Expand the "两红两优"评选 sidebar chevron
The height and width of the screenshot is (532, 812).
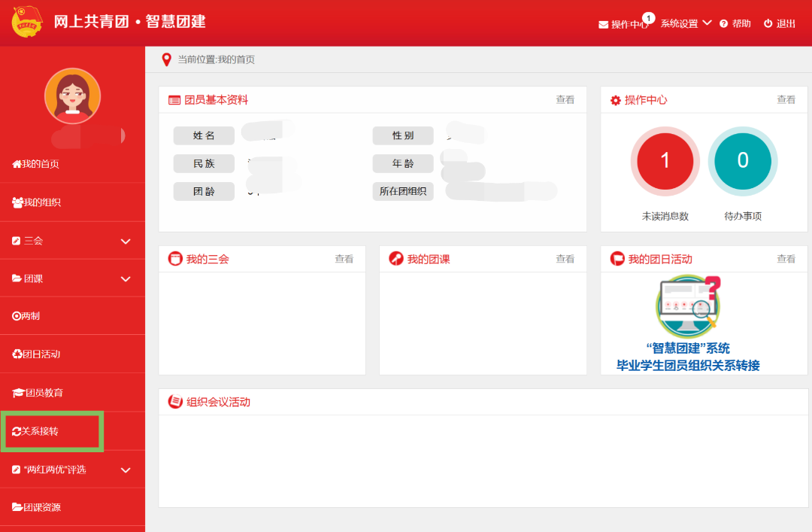click(x=126, y=470)
